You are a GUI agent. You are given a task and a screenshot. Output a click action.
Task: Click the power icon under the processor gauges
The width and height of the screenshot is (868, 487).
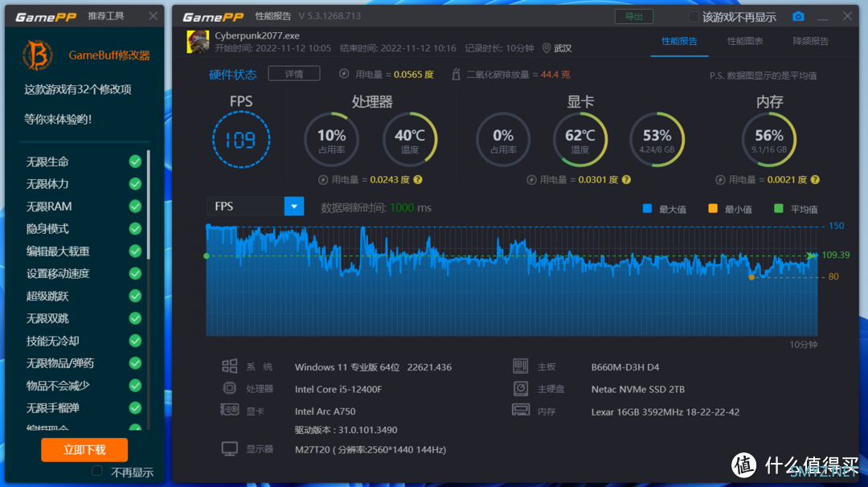323,179
